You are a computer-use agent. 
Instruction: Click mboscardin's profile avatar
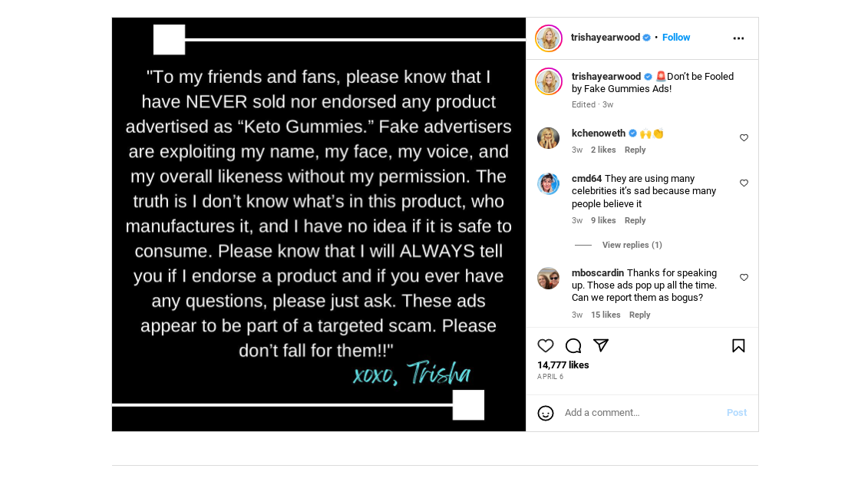548,278
